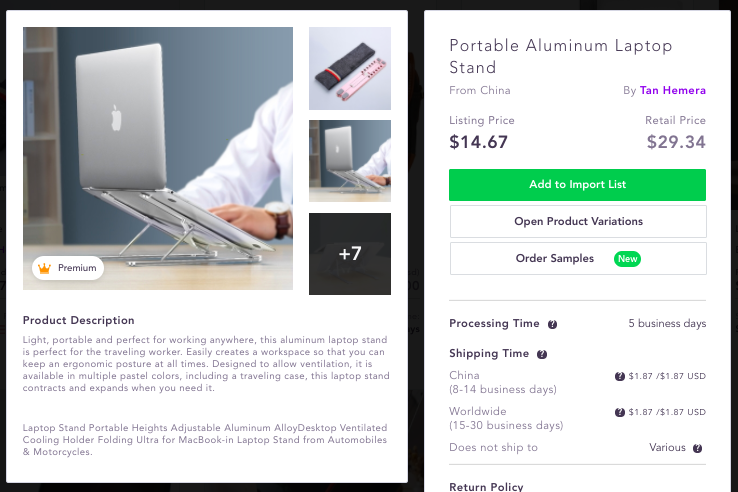Click the China shipping cost help icon
Screen dimensions: 738x492
point(620,376)
